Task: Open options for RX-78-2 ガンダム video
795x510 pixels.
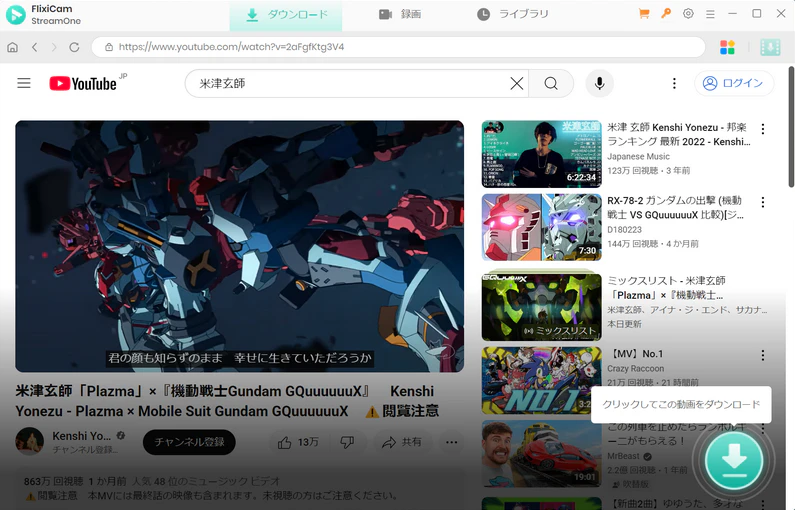Action: pyautogui.click(x=763, y=202)
